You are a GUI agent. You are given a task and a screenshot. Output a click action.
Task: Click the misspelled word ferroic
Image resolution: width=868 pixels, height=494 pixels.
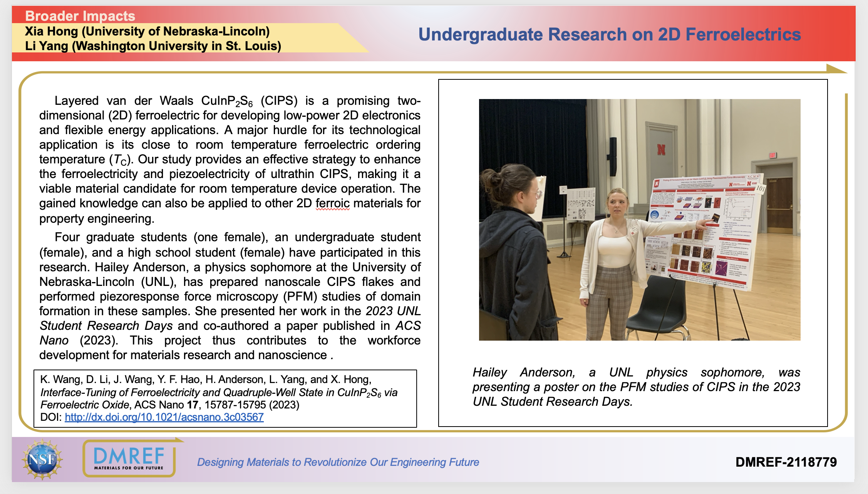tap(332, 203)
